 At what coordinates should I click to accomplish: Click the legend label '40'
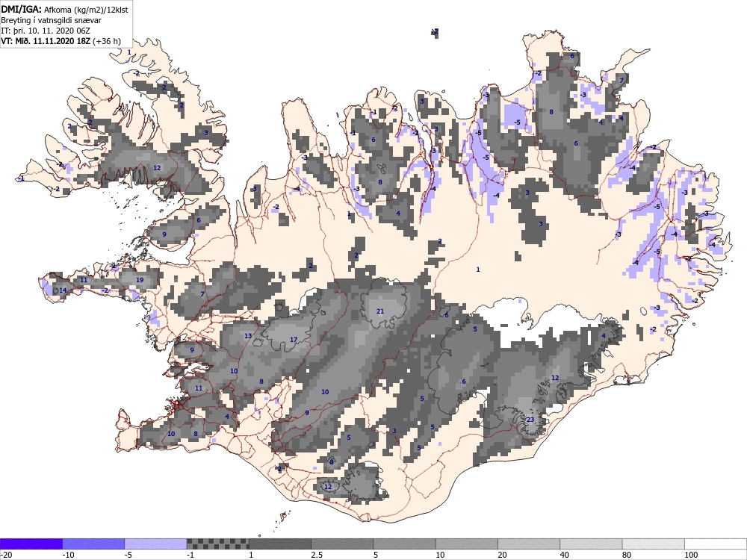click(x=565, y=555)
